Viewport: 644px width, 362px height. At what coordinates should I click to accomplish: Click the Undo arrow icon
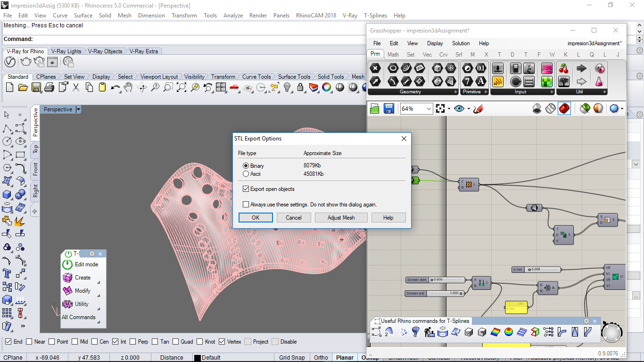tap(115, 87)
